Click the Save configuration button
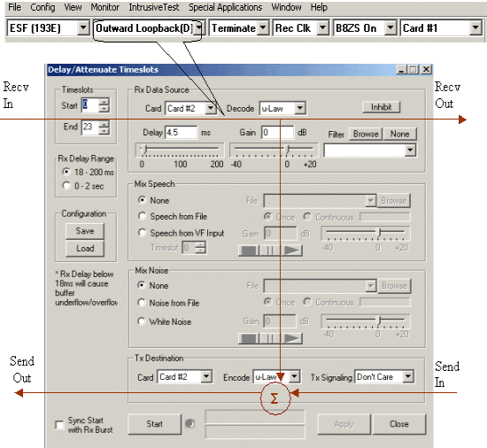Screen dimensions: 487x448 (x=85, y=231)
